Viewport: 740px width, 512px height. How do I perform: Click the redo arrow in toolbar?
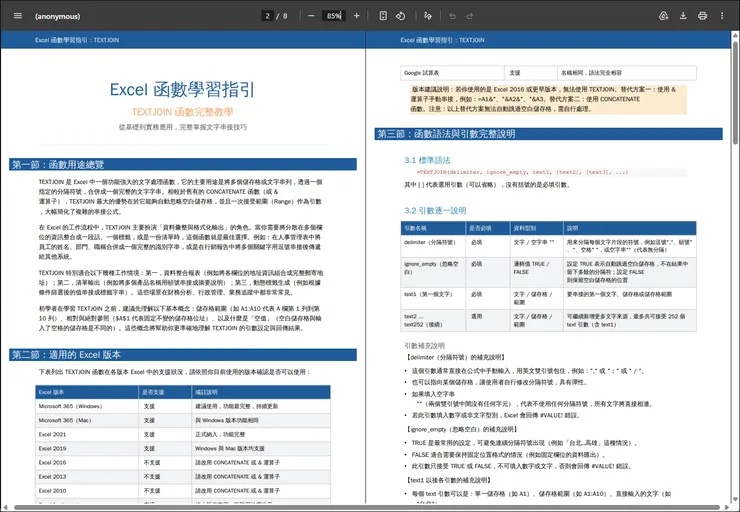[x=470, y=16]
